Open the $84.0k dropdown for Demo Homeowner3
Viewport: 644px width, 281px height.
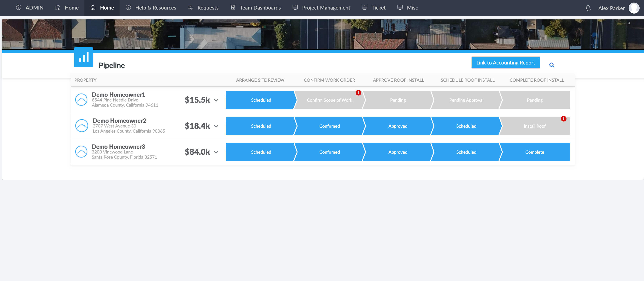216,153
